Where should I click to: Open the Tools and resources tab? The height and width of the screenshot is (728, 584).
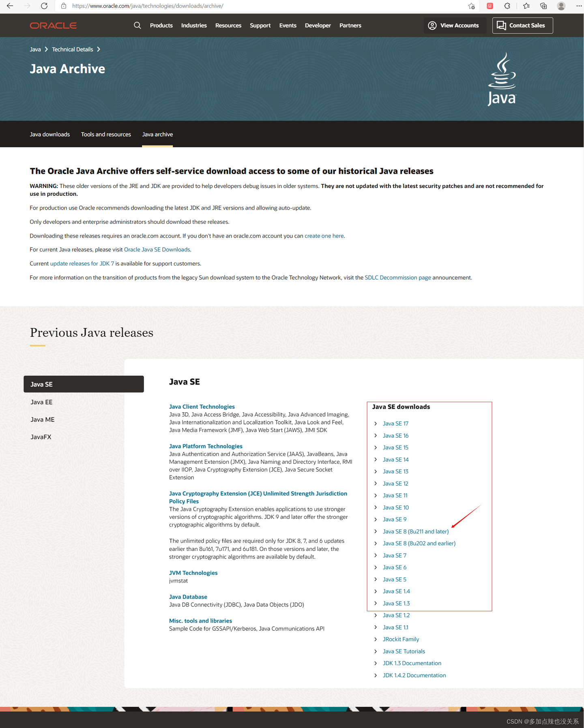click(x=106, y=134)
